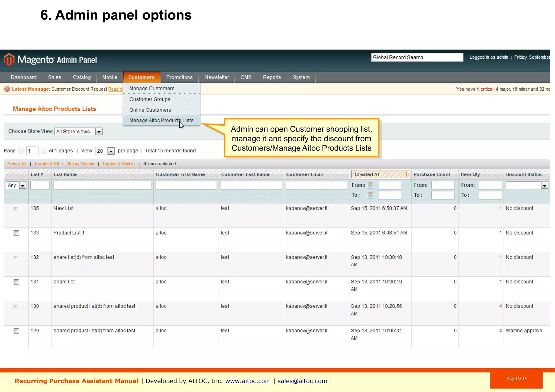Viewport: 555px width, 392px height.
Task: Open the Dashboard menu
Action: [x=24, y=77]
